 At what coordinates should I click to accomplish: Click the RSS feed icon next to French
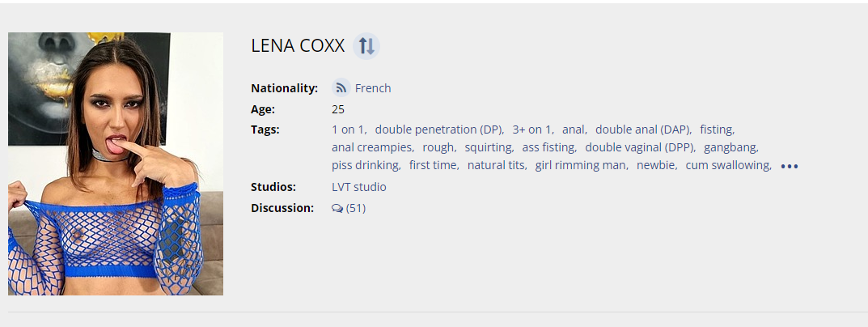(341, 88)
